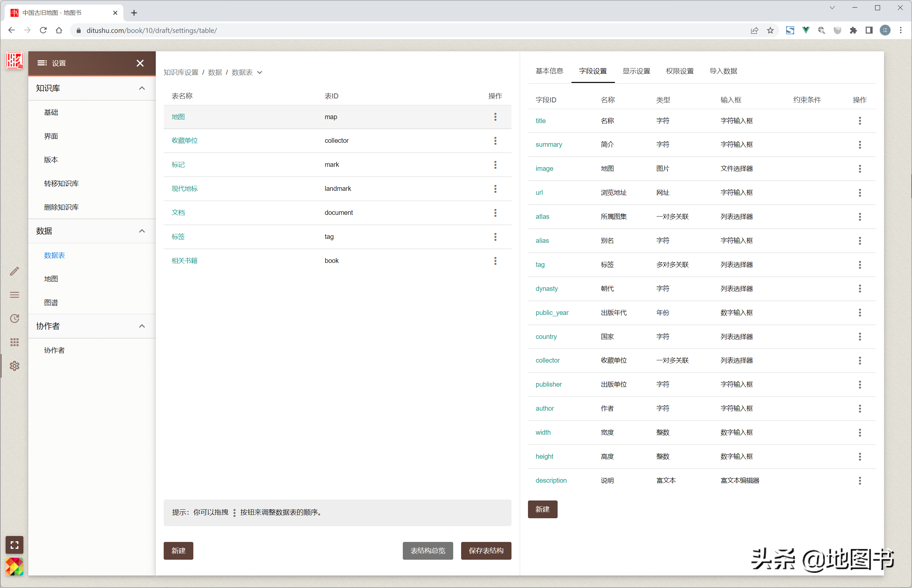
Task: Select 转移知识库 in the sidebar
Action: (x=61, y=184)
